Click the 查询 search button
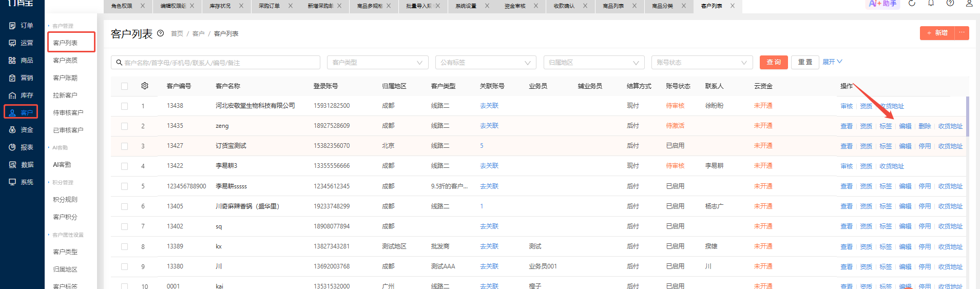 [x=774, y=62]
